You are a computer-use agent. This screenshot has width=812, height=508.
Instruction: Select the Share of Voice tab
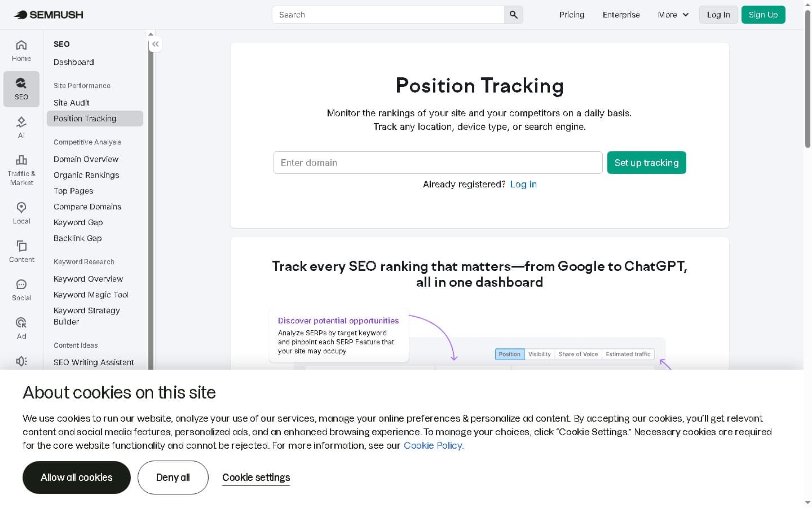pyautogui.click(x=578, y=354)
